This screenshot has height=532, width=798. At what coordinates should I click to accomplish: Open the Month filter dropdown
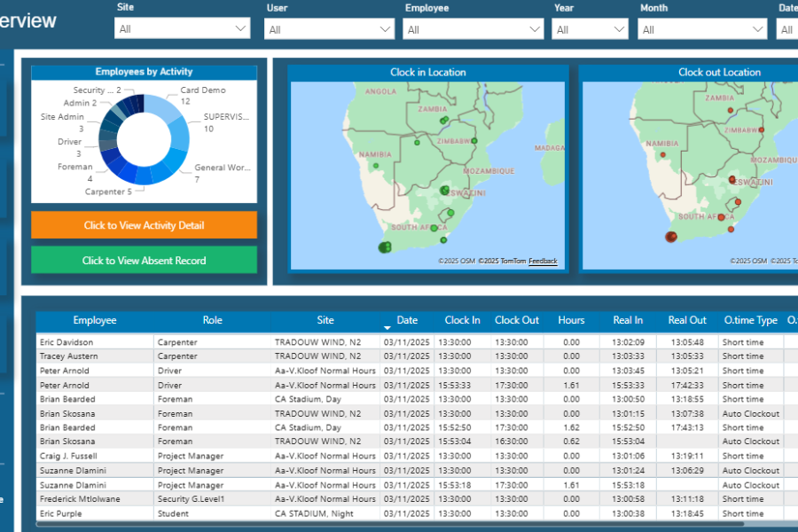pos(702,30)
